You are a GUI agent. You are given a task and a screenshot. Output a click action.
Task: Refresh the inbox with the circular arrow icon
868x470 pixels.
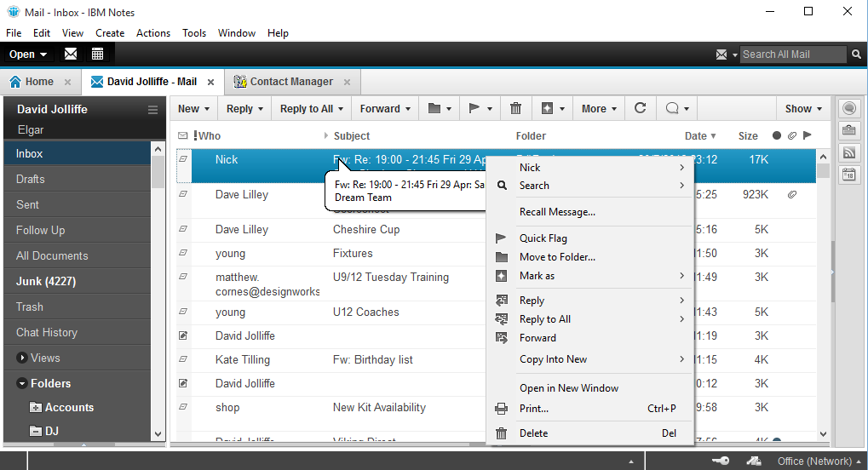(641, 108)
